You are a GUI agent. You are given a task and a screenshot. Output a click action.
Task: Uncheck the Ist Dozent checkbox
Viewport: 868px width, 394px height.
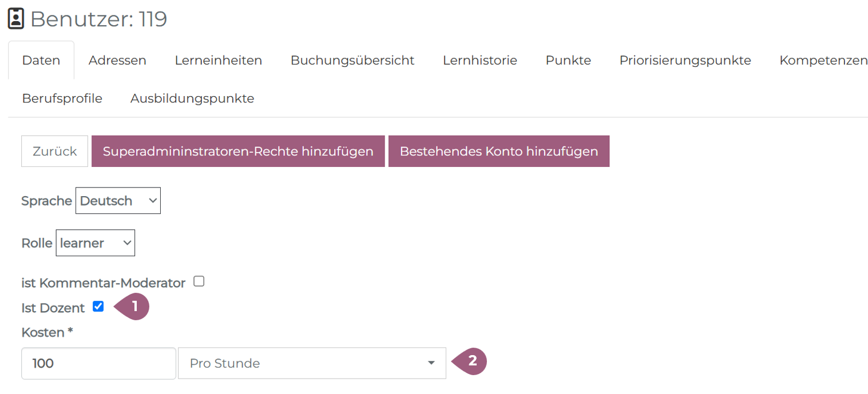pos(98,307)
